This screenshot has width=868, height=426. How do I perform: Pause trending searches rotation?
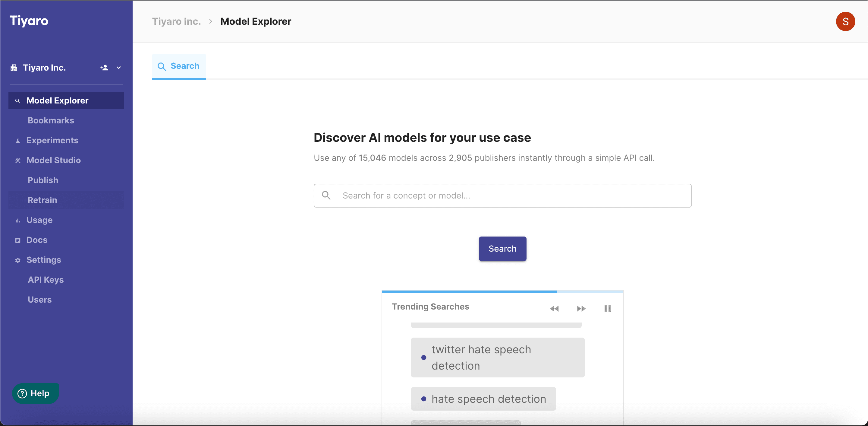[608, 309]
